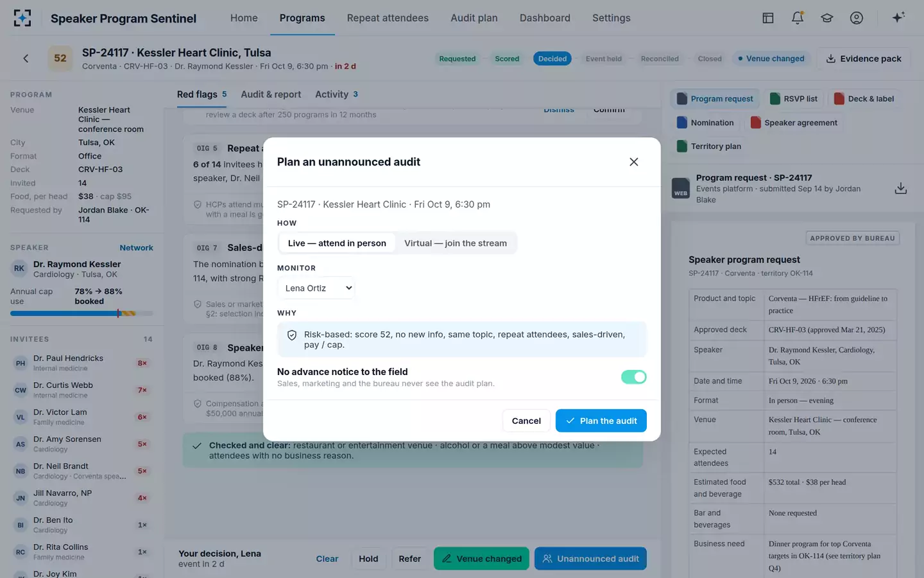Viewport: 924px width, 578px height.
Task: Switch to the Programs tab
Action: 302,18
